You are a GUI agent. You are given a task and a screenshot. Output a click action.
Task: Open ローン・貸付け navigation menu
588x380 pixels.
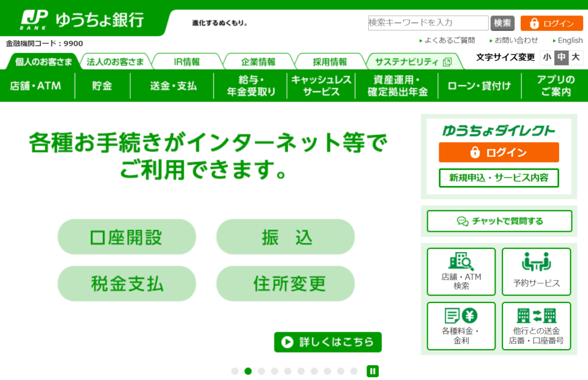479,86
